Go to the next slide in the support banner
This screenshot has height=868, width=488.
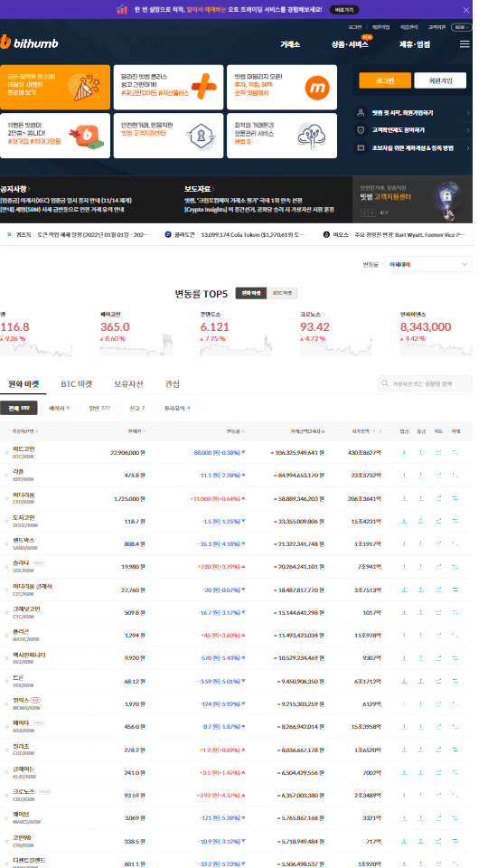[373, 212]
